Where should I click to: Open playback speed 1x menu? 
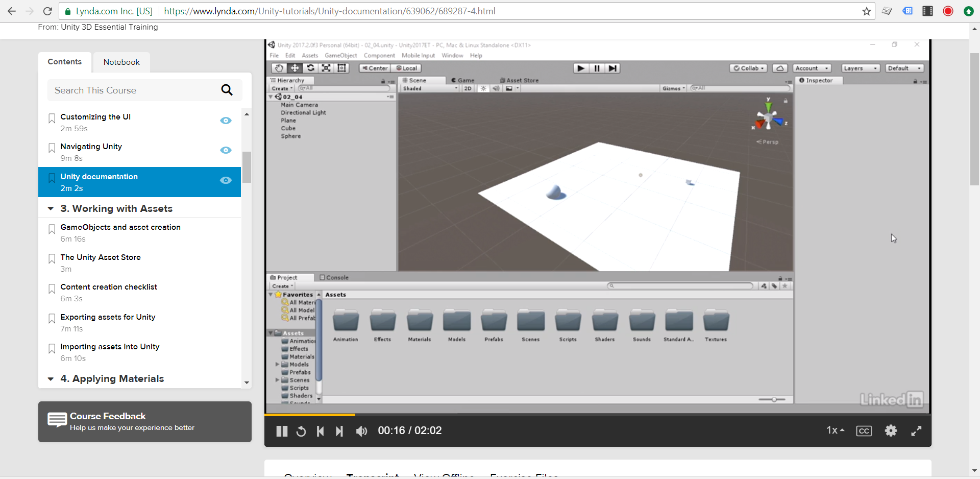click(x=835, y=430)
